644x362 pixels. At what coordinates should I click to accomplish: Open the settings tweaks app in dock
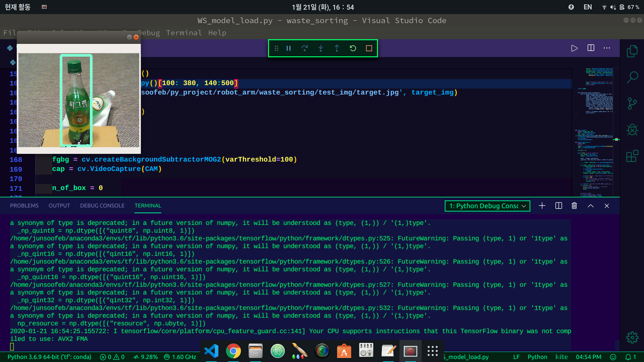coord(366,351)
